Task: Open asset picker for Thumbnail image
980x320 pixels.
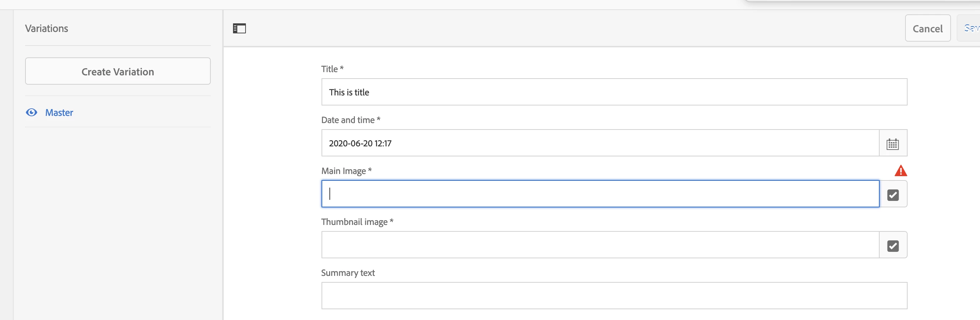Action: [x=893, y=246]
